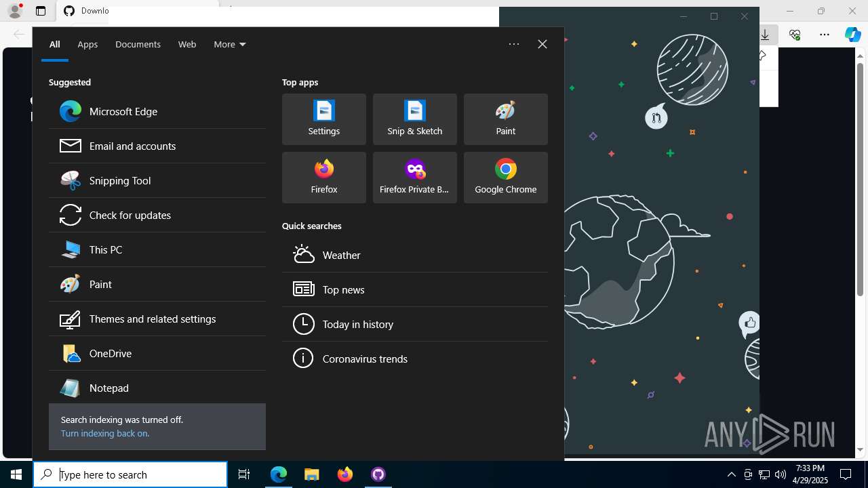Image resolution: width=868 pixels, height=488 pixels.
Task: Select the Download browser tab
Action: 86,11
